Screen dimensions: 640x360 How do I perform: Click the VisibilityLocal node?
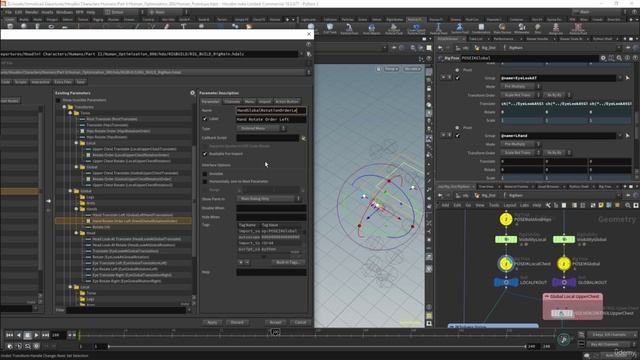click(506, 239)
